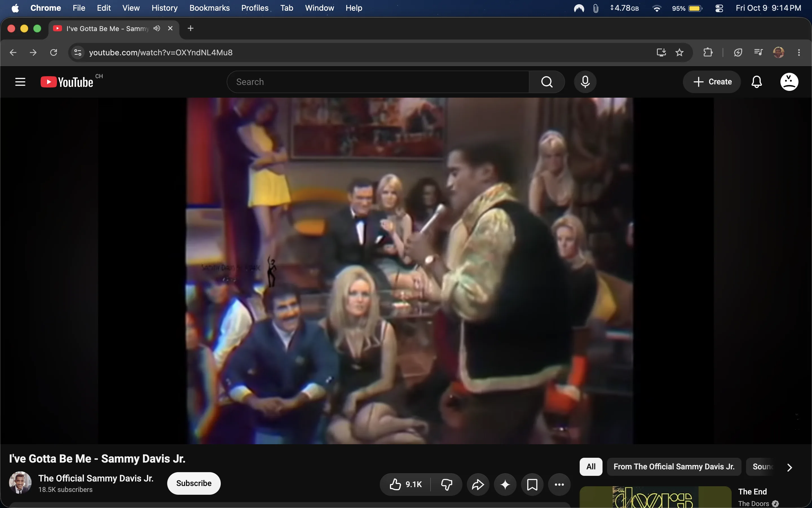The image size is (812, 508).
Task: Select From The Official Sammy Davis Jr. chip
Action: (674, 467)
